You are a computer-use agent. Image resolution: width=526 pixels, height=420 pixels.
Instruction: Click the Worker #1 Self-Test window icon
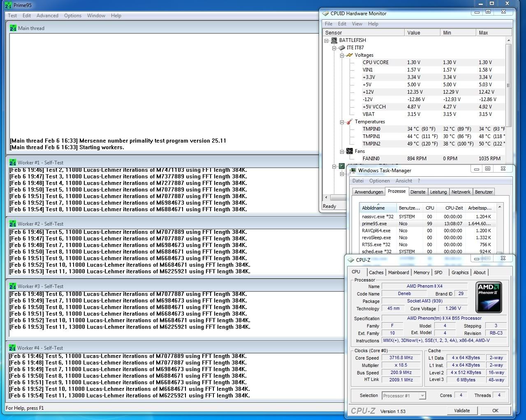coord(12,163)
